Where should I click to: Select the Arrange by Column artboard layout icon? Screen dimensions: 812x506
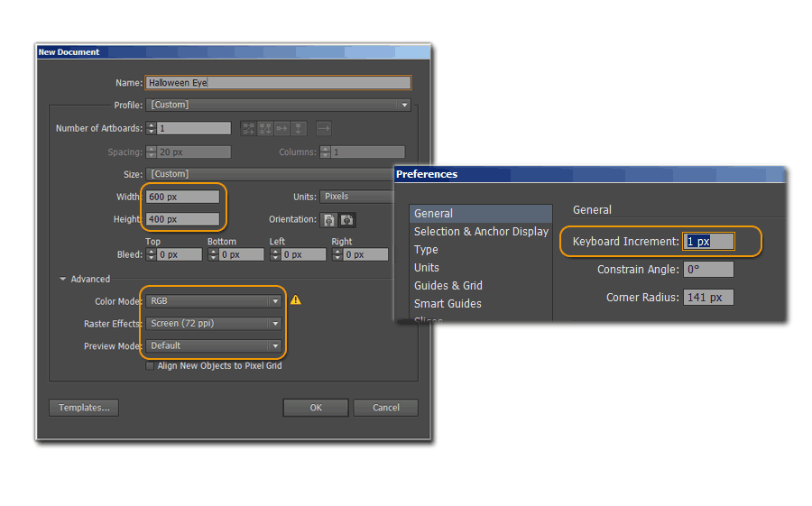[x=299, y=128]
